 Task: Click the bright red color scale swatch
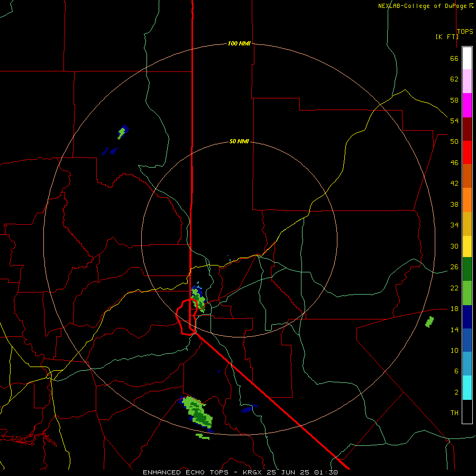467,152
